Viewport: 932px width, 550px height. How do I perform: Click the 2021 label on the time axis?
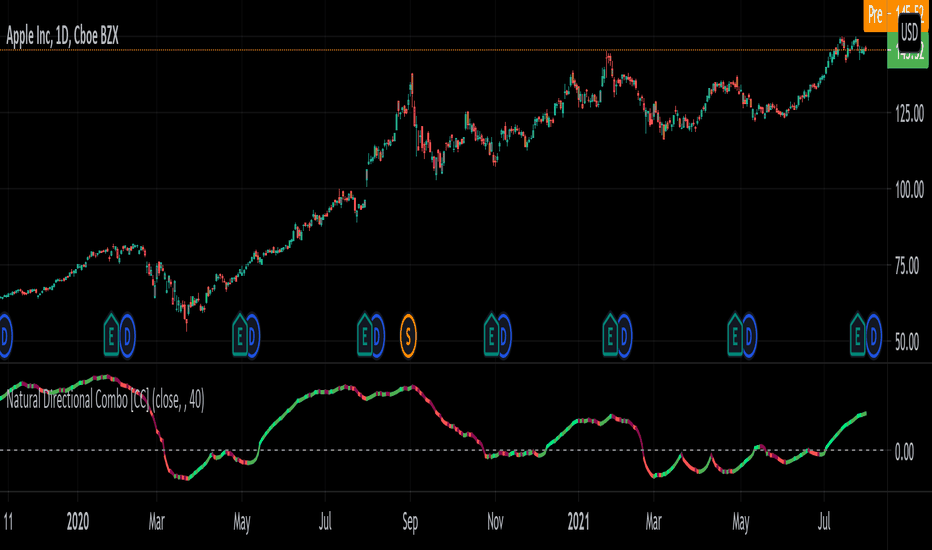point(578,522)
